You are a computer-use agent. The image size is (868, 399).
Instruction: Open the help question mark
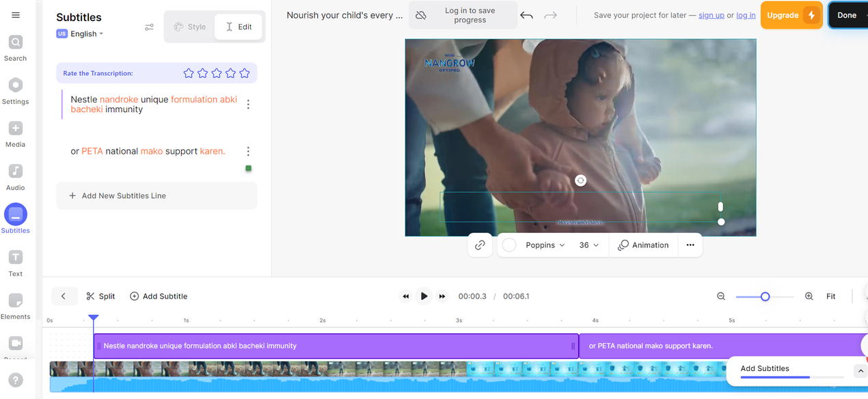[x=16, y=381]
